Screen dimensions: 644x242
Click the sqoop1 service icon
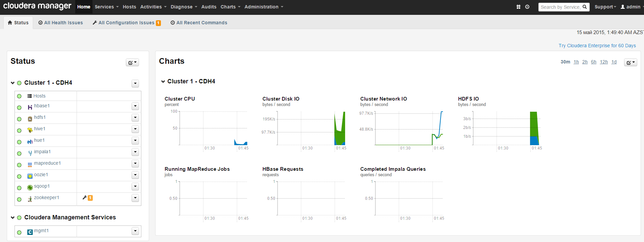tap(30, 187)
